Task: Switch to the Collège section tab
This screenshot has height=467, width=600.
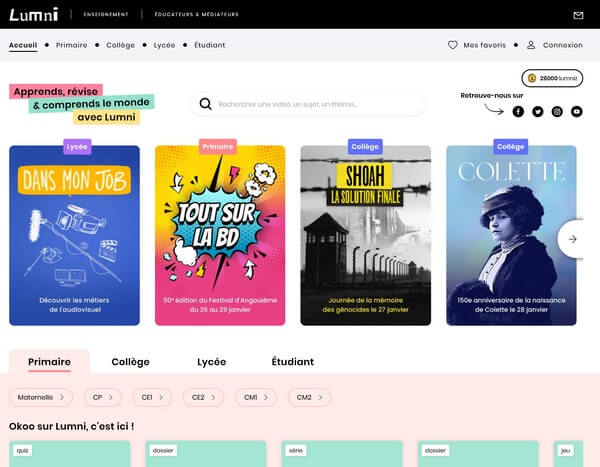Action: point(130,362)
